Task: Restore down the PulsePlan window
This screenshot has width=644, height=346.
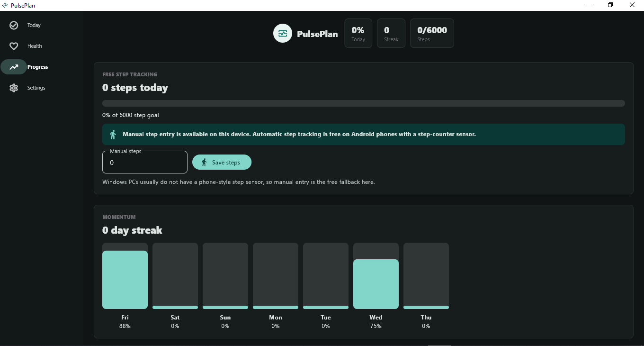Action: coord(611,5)
